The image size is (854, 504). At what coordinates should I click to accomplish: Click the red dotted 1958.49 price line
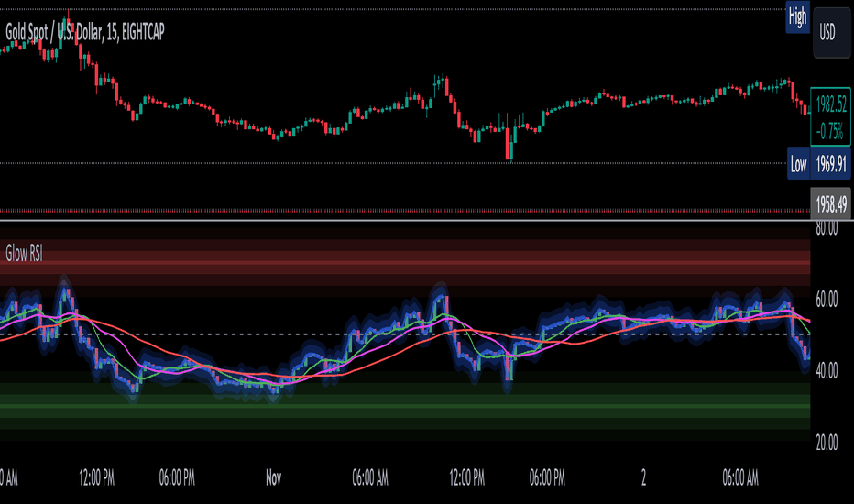(x=405, y=211)
